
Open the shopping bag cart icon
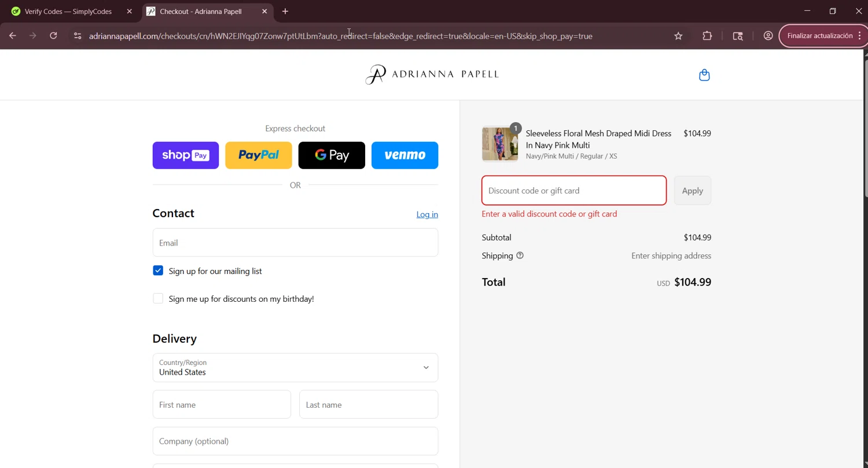tap(704, 75)
